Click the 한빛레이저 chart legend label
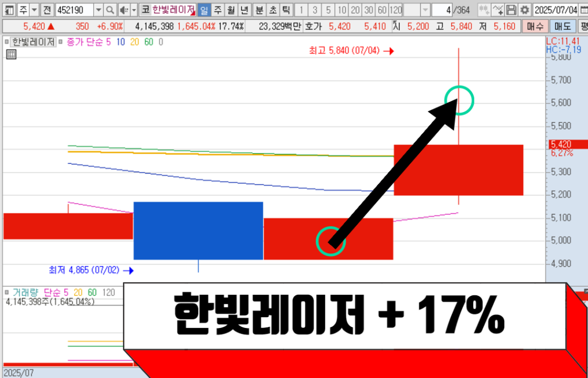 (x=33, y=41)
